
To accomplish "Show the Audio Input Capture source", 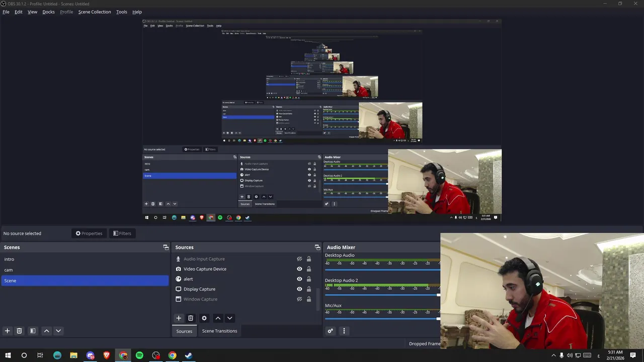I will tap(299, 259).
